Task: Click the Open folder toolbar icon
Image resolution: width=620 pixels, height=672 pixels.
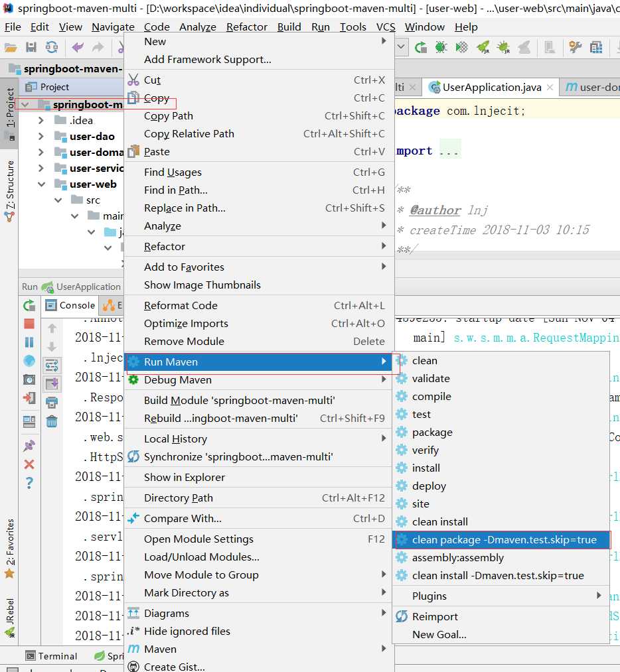Action: (11, 48)
